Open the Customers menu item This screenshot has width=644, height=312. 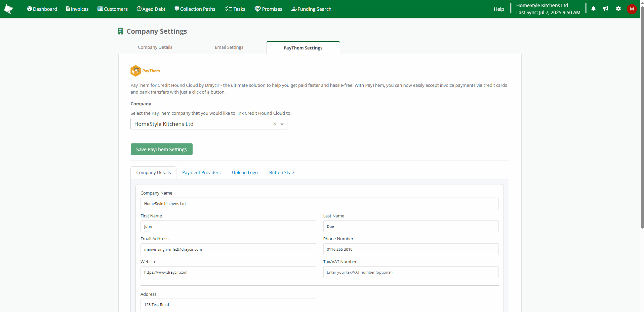click(x=113, y=9)
